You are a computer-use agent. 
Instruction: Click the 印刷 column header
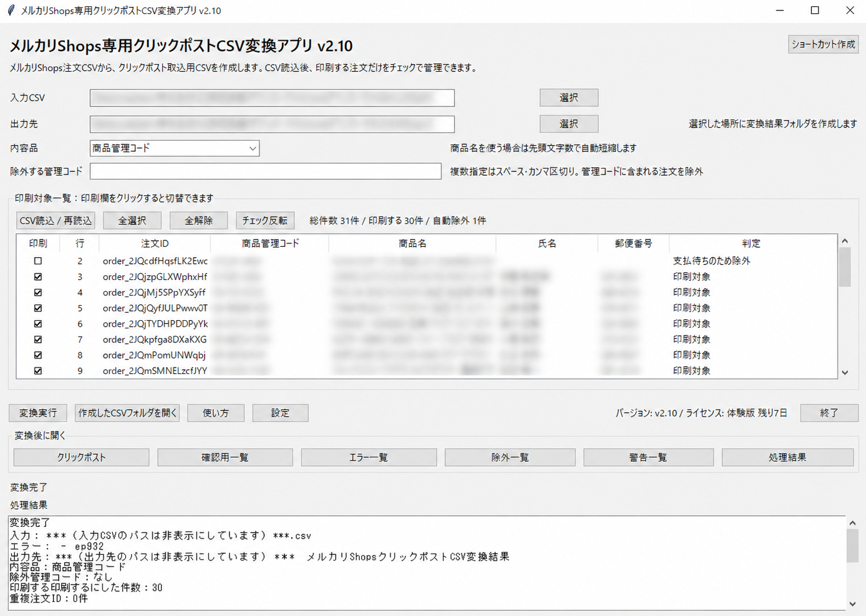38,243
